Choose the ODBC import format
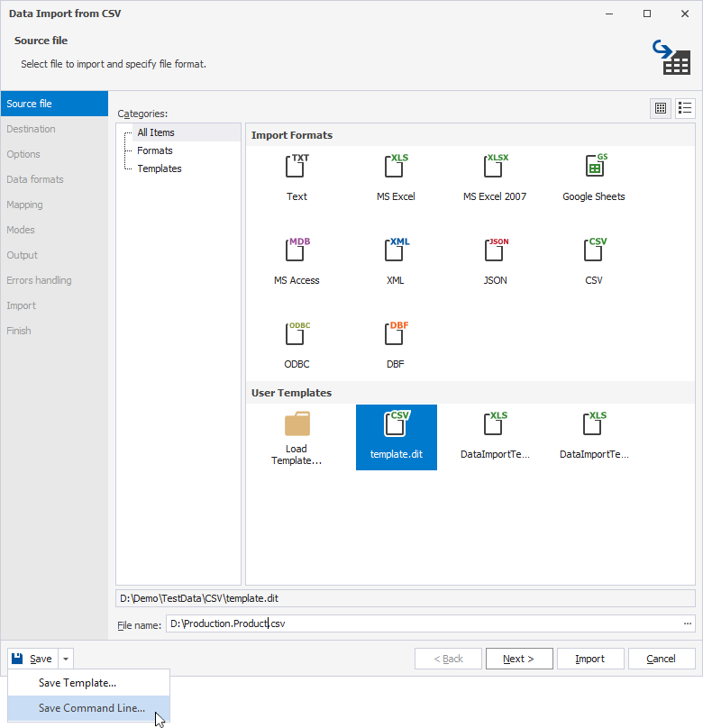 pyautogui.click(x=297, y=333)
